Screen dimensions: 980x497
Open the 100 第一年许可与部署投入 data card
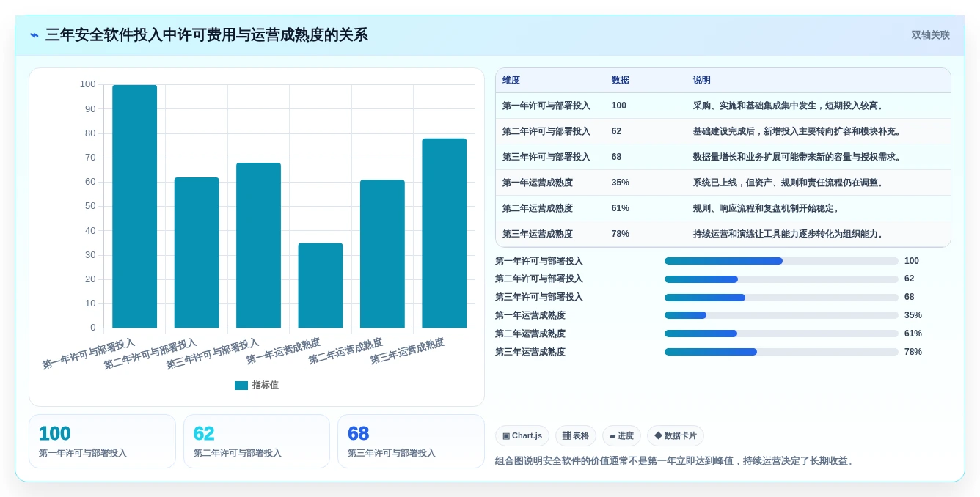click(x=102, y=441)
